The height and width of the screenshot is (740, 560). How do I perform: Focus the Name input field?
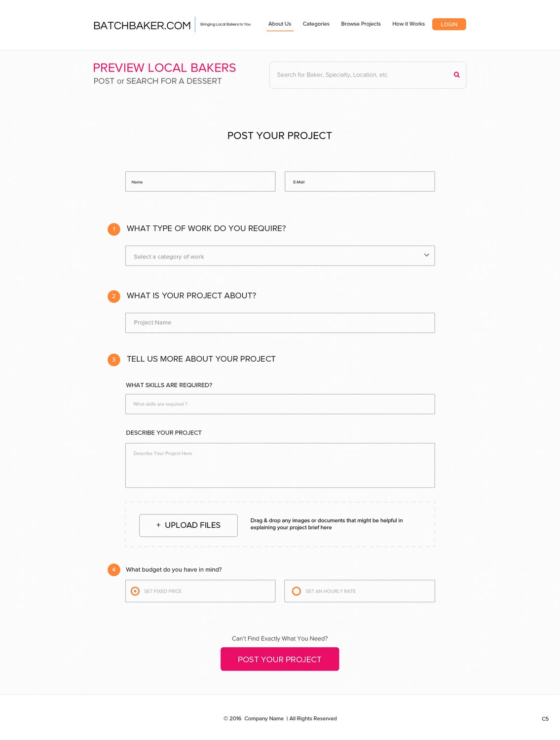click(200, 182)
